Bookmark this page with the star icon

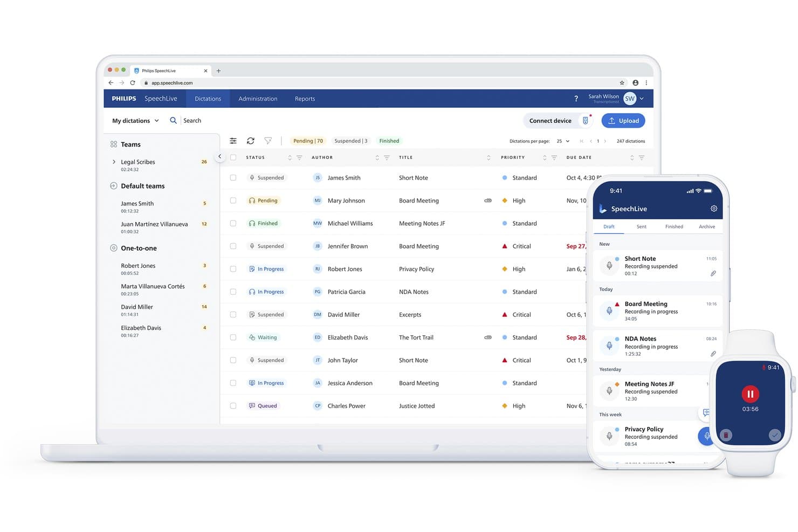coord(622,83)
